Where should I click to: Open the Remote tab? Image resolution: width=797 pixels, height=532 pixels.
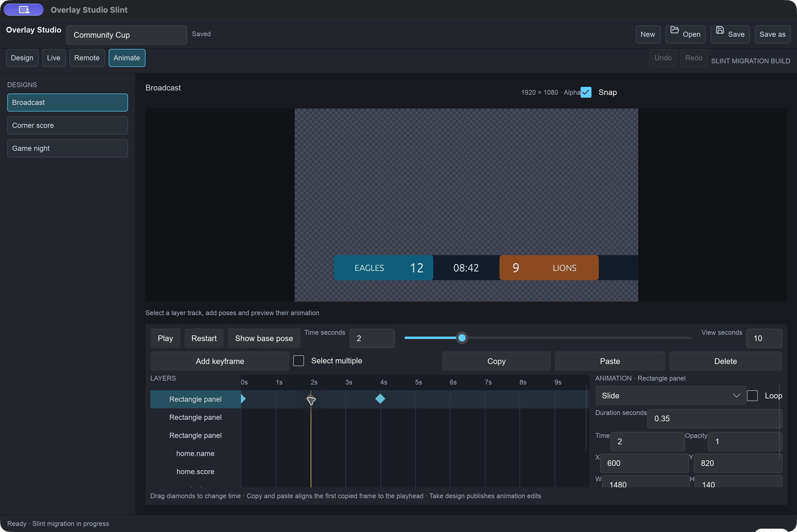pyautogui.click(x=87, y=58)
